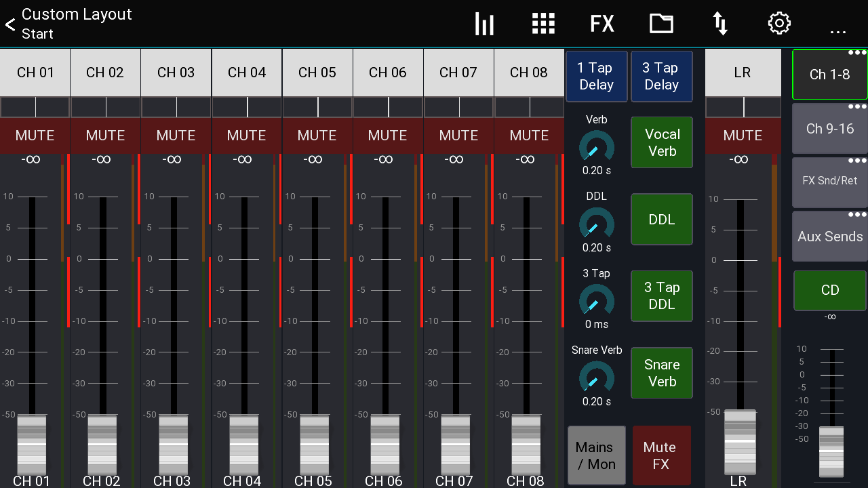The width and height of the screenshot is (868, 488).
Task: Click the I/O routing arrows icon
Action: tap(719, 23)
